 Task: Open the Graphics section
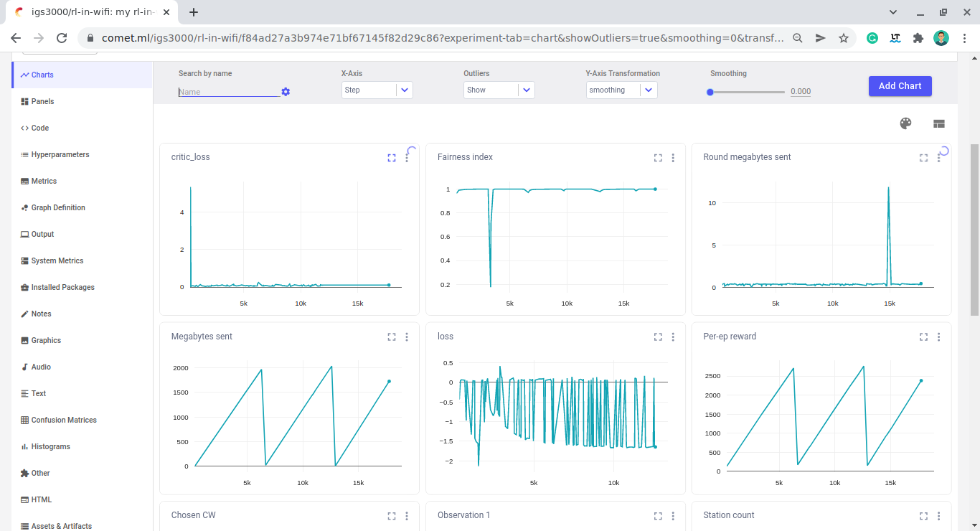(x=83, y=340)
